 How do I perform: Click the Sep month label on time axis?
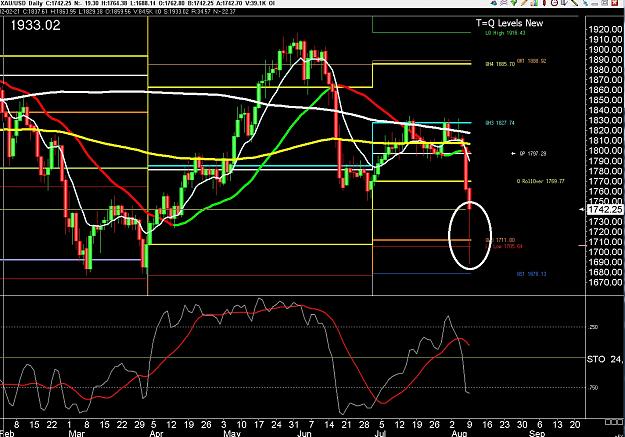[x=537, y=433]
